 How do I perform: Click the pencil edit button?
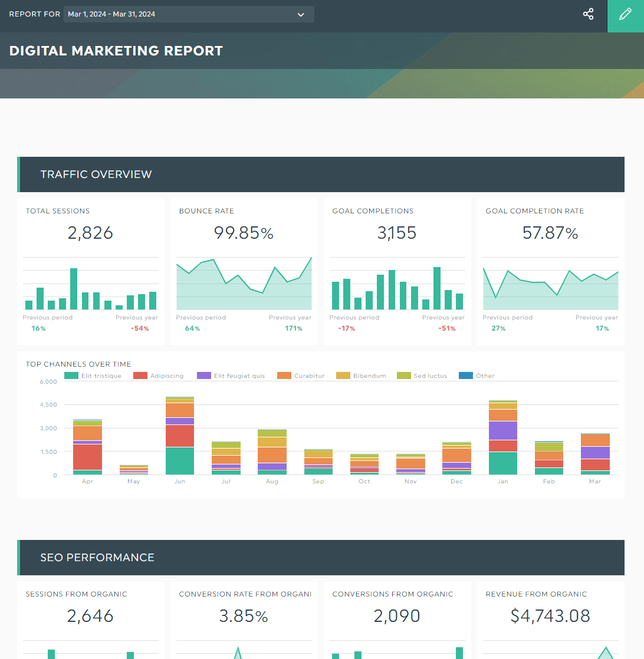point(626,15)
